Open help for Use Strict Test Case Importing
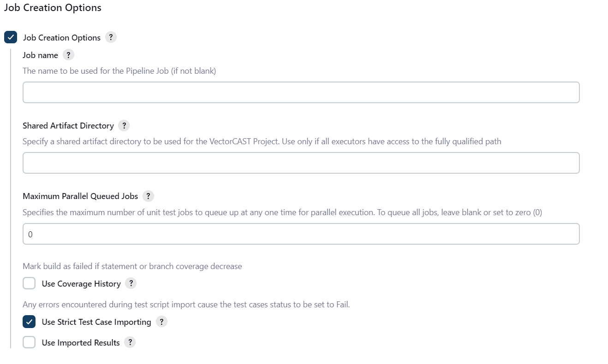Image resolution: width=608 pixels, height=364 pixels. coord(161,322)
